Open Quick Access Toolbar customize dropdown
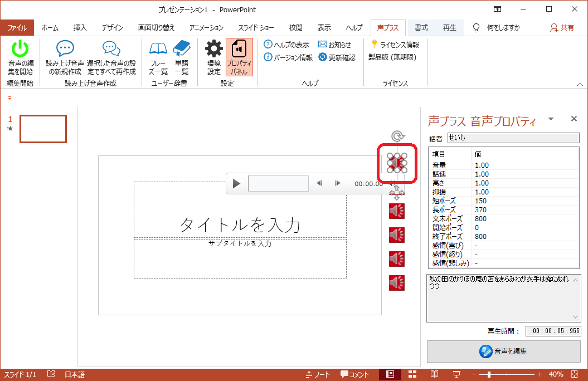588x381 pixels. 9,98
